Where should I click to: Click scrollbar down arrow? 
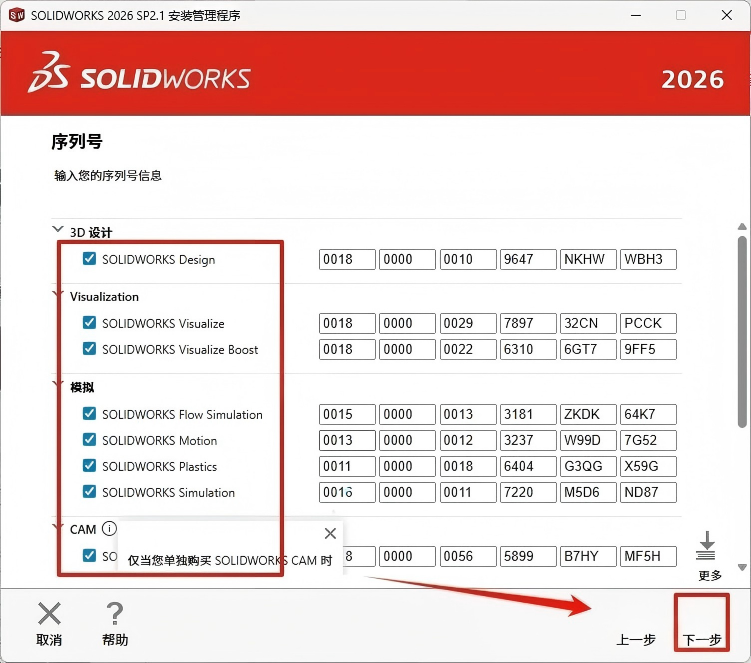742,567
